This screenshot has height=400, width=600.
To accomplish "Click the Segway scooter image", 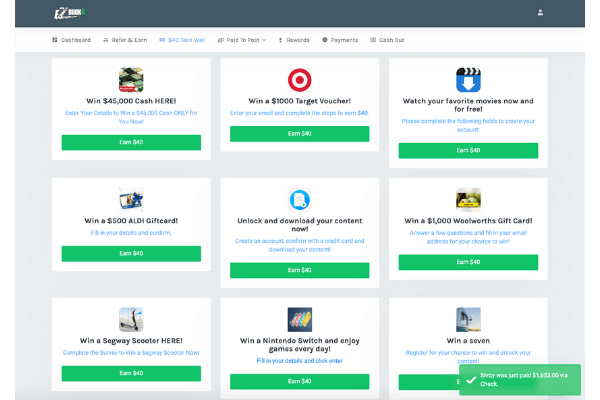I will coord(131,319).
